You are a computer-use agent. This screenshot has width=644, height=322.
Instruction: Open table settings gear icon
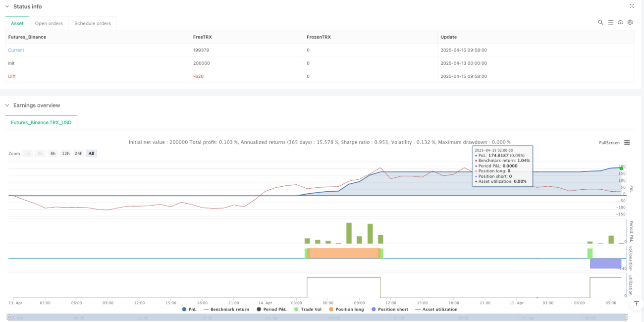click(630, 23)
